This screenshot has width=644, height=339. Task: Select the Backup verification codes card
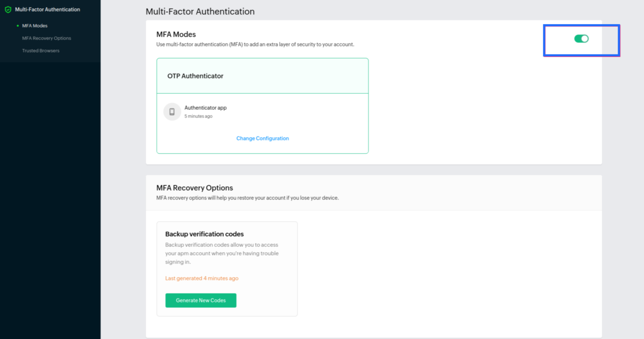click(227, 268)
